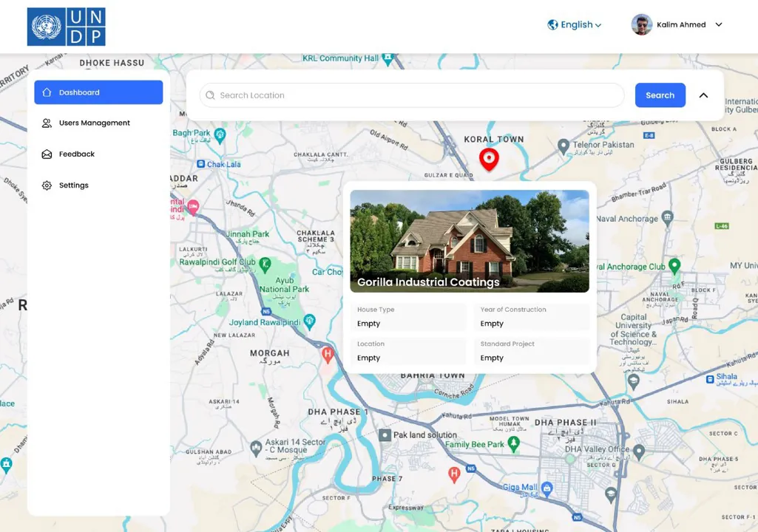Image resolution: width=758 pixels, height=532 pixels.
Task: Click the blue Search button
Action: pyautogui.click(x=660, y=95)
